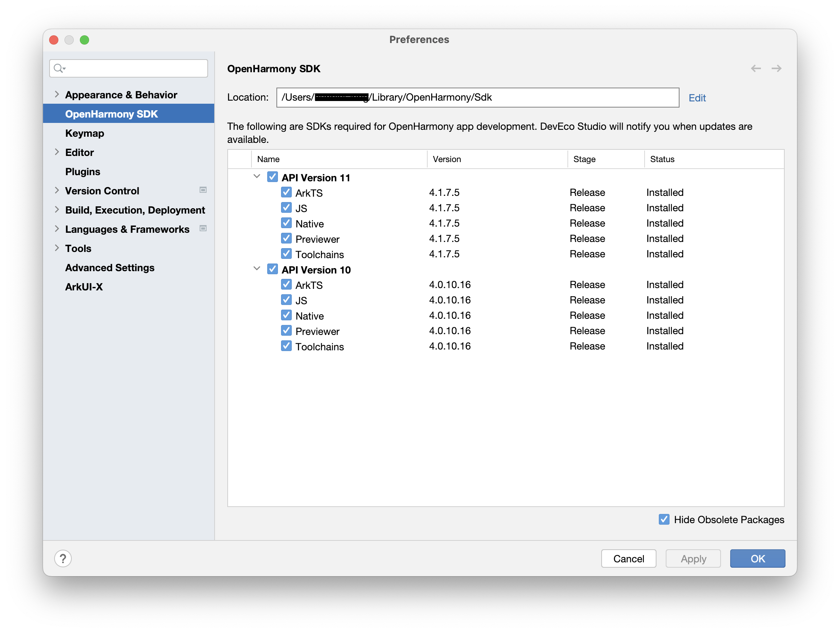Click Edit link next to Location
The width and height of the screenshot is (840, 633).
[x=697, y=98]
